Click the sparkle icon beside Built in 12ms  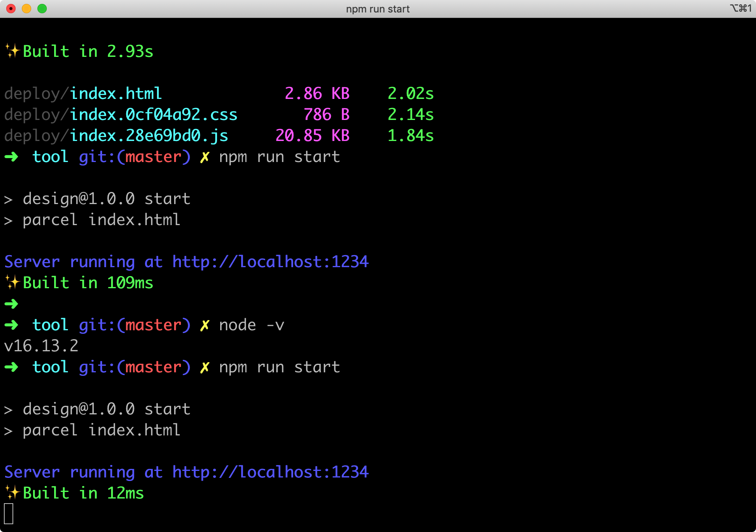tap(12, 493)
